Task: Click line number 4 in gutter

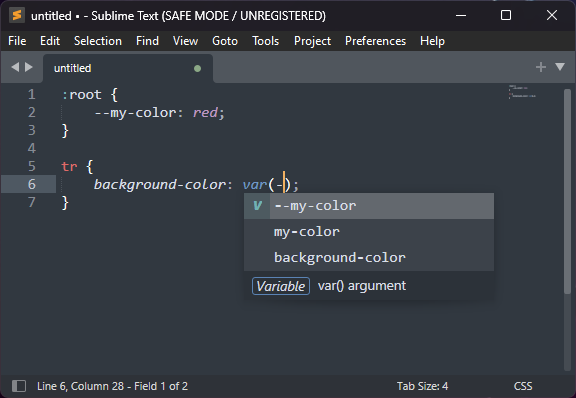Action: [x=32, y=148]
